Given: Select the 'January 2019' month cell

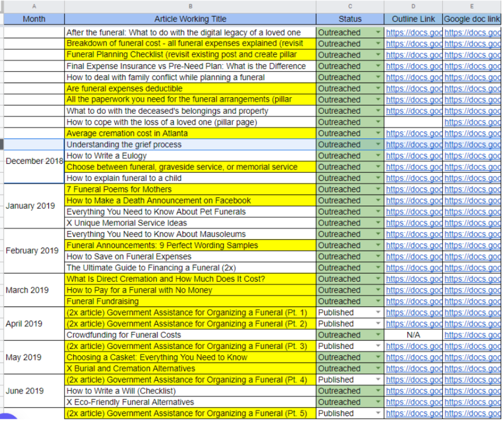Looking at the screenshot, I should (x=34, y=207).
